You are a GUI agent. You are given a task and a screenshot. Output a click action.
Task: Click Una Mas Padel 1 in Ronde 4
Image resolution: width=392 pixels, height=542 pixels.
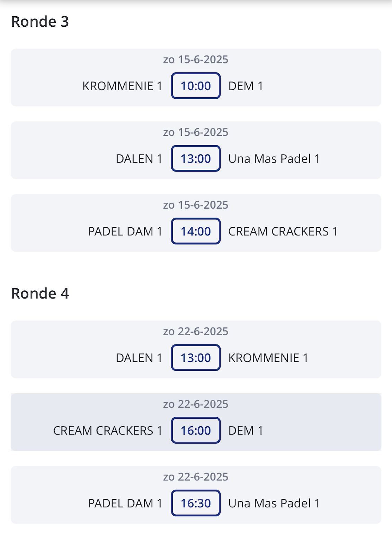click(x=274, y=504)
